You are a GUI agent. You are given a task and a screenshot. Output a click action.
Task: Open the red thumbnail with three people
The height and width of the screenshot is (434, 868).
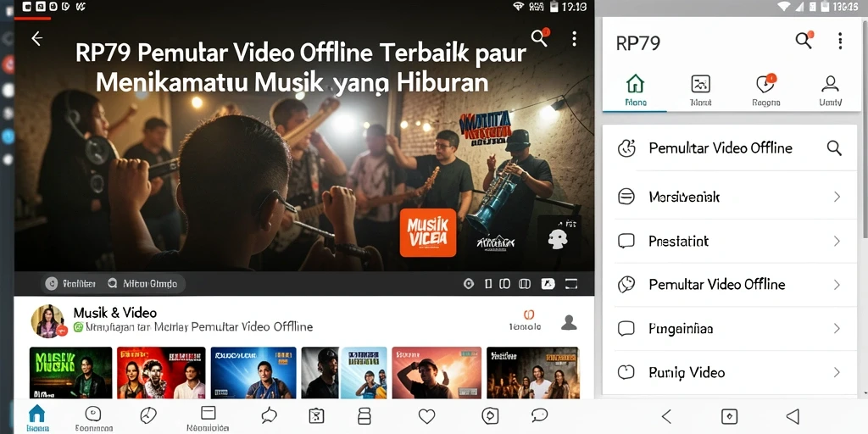[161, 373]
